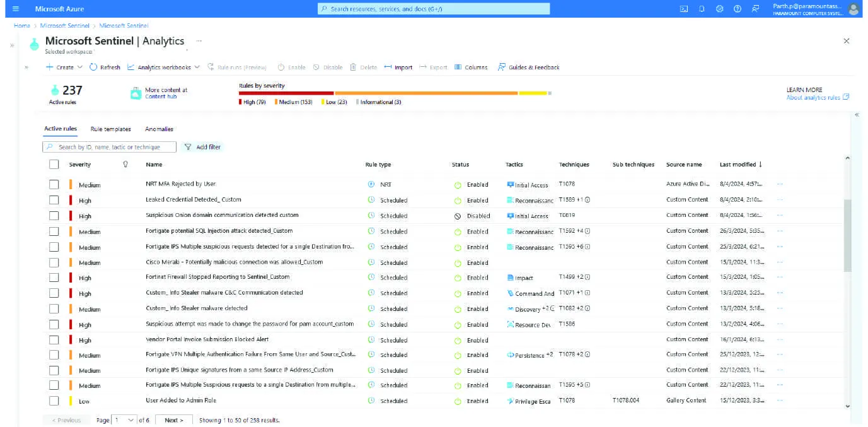Switch to the Anomalies tab
This screenshot has height=427, width=868.
click(159, 129)
